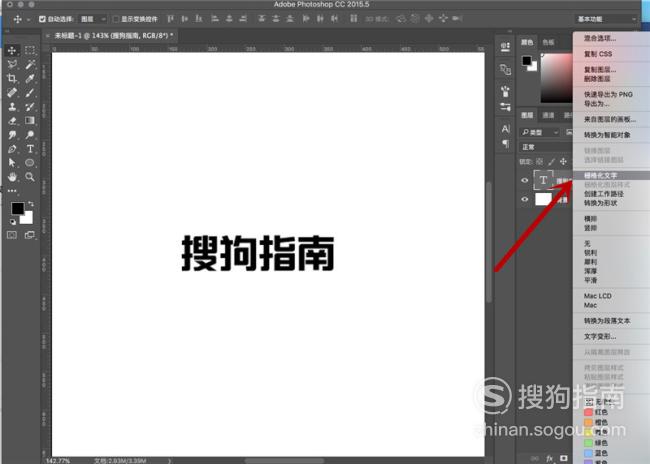Toggle lock image pixels brush icon
The height and width of the screenshot is (464, 650).
point(551,161)
